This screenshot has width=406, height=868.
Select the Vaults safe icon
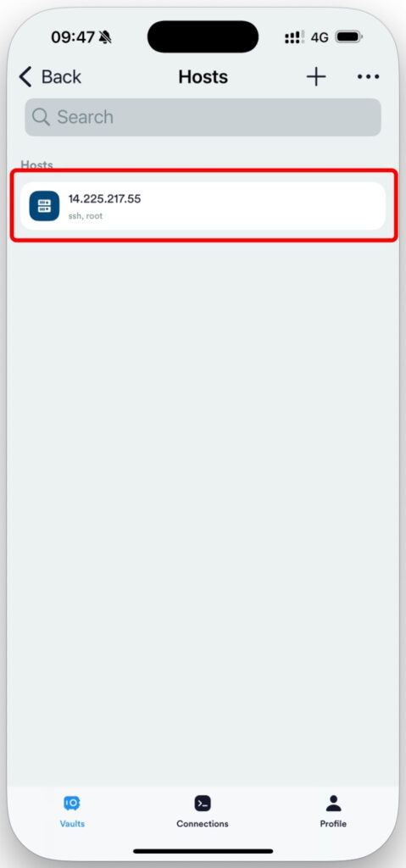coord(72,804)
